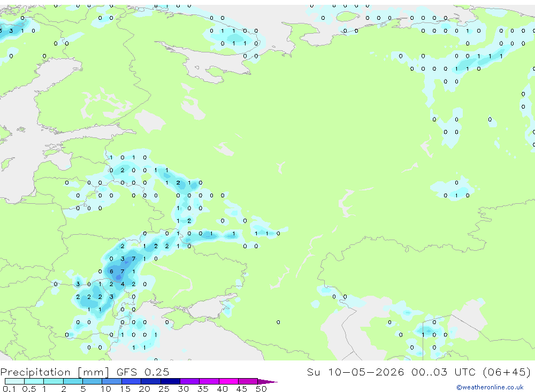
Task: Click the lightest 0.1–0.5 mm legend swatch
Action: [x=14, y=381]
